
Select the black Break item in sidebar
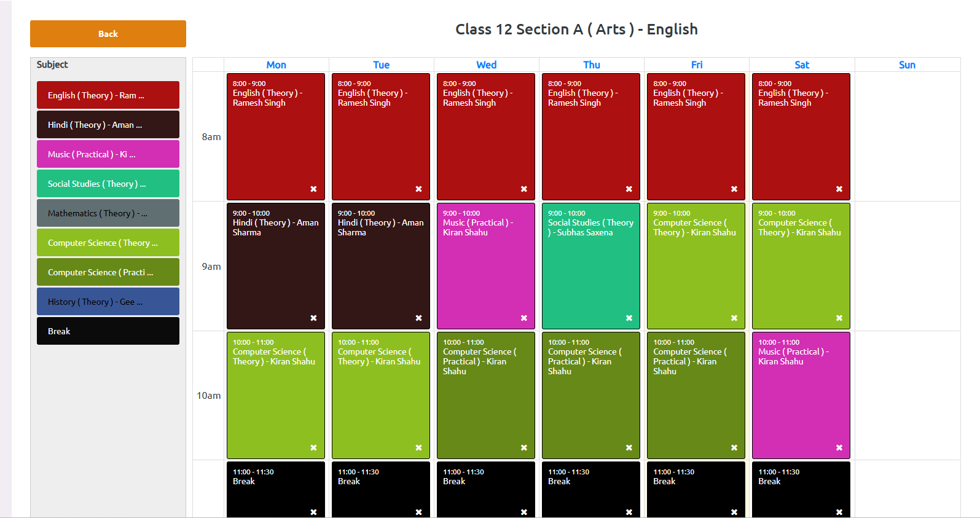click(108, 331)
